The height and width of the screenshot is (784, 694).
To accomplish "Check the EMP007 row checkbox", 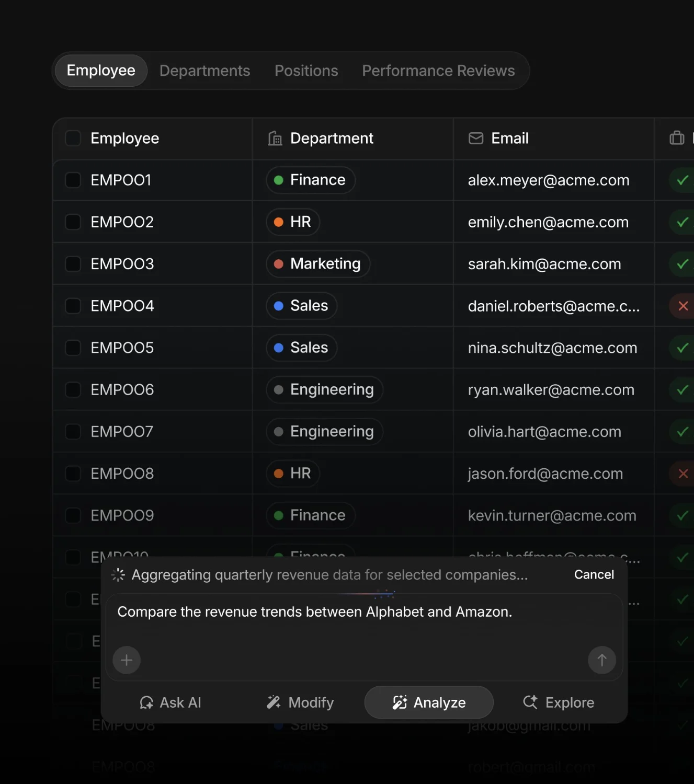I will click(73, 432).
